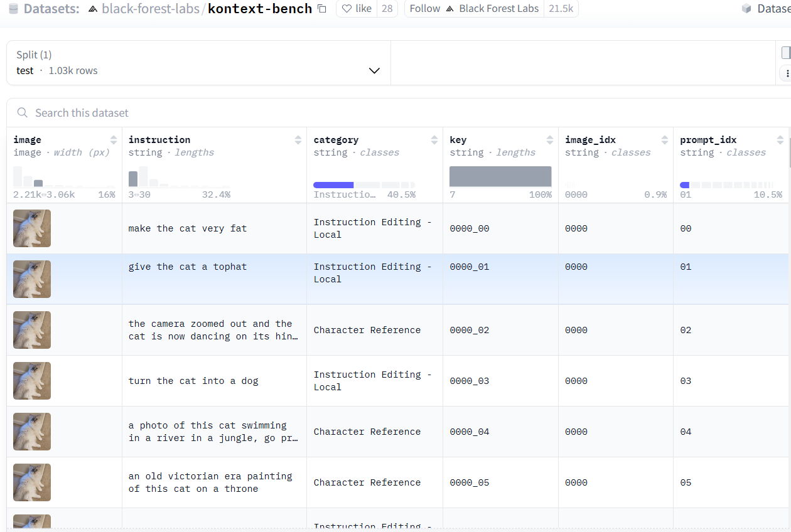
Task: Click the instruction lengths histogram highlighted bar
Action: [133, 179]
